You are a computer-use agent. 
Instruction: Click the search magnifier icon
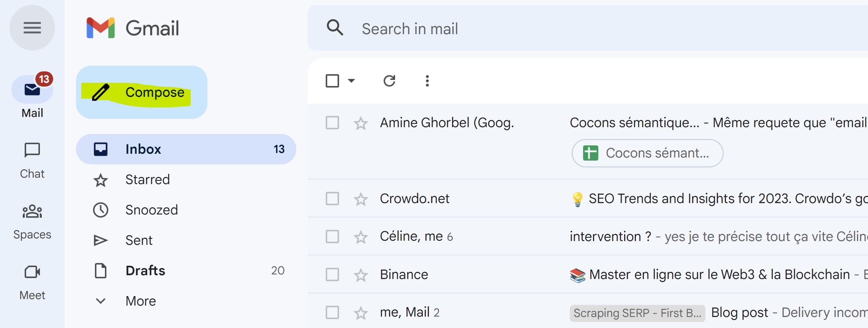pos(335,28)
